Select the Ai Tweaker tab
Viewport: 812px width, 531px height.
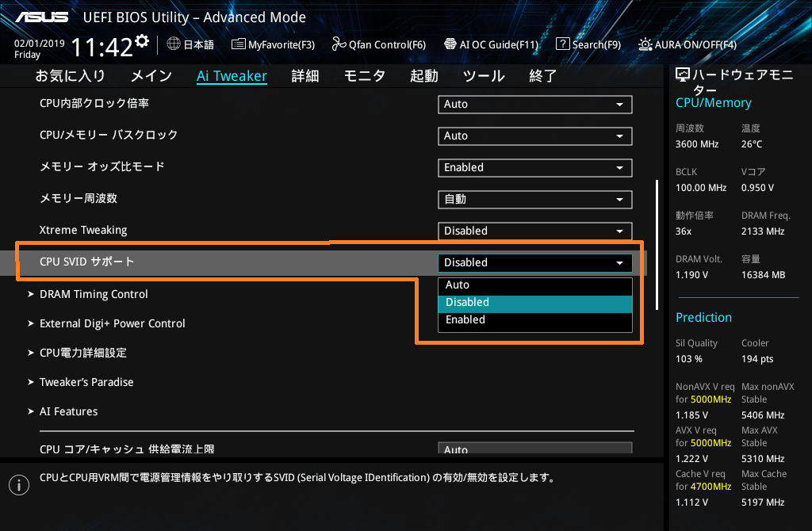coord(232,76)
